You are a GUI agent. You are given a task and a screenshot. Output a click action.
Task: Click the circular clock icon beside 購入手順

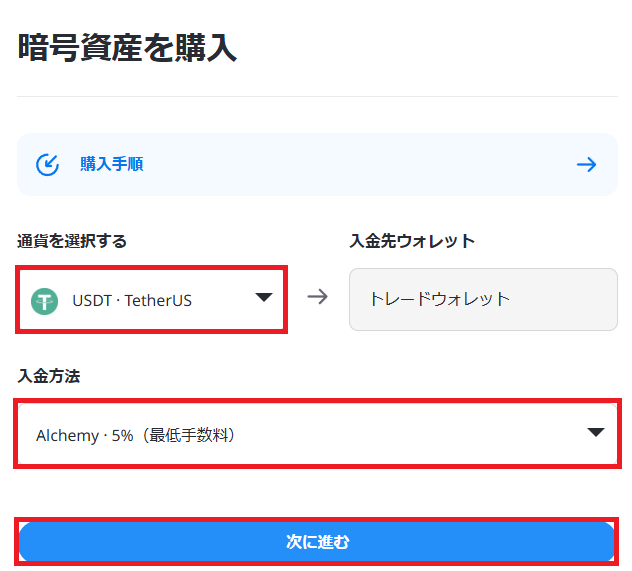[x=48, y=165]
